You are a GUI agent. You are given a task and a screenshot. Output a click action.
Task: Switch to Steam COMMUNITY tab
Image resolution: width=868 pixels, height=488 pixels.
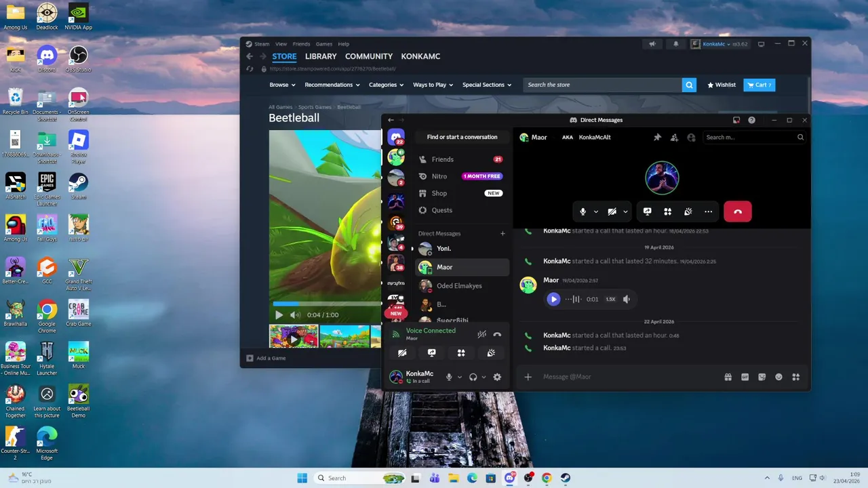pos(369,56)
